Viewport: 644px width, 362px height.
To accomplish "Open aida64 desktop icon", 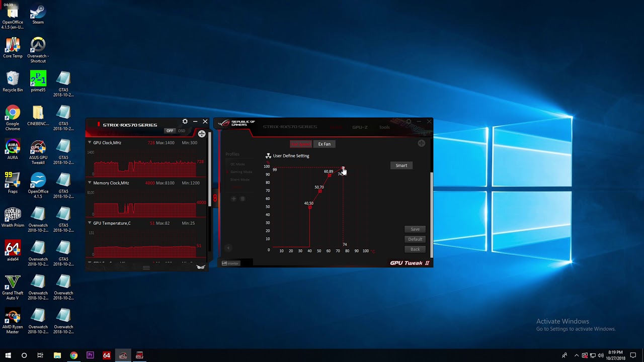I will (13, 251).
